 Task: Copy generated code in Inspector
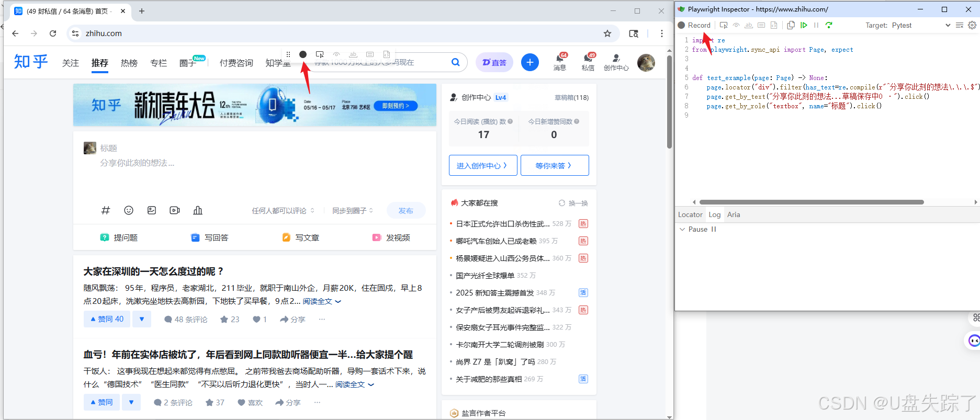point(791,25)
